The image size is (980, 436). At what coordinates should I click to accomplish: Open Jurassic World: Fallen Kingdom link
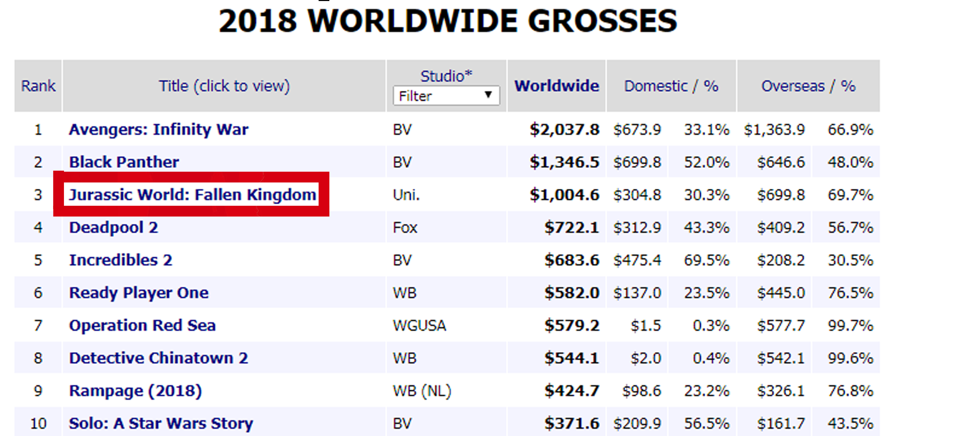pos(192,194)
